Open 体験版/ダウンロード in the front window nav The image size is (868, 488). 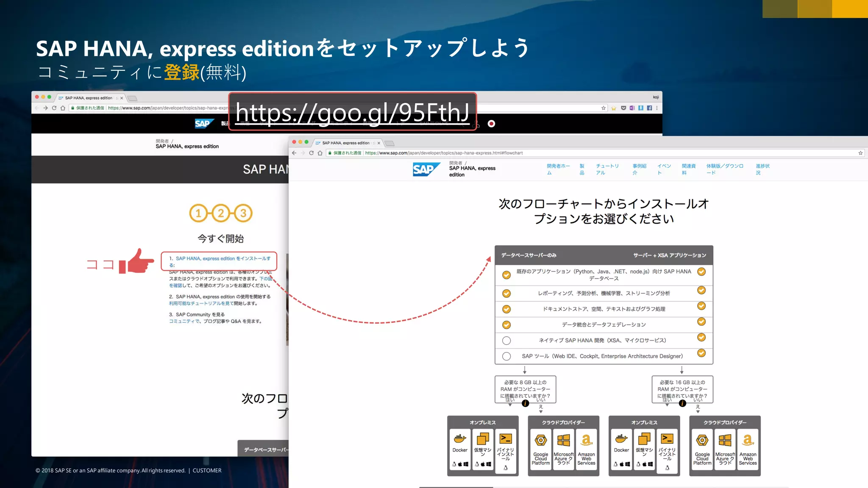coord(725,169)
